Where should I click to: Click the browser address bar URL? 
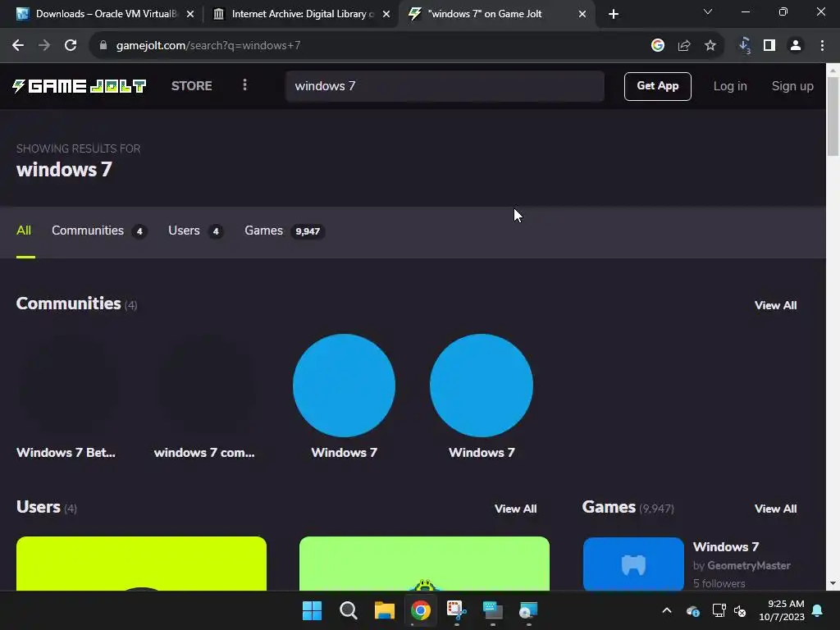[208, 46]
